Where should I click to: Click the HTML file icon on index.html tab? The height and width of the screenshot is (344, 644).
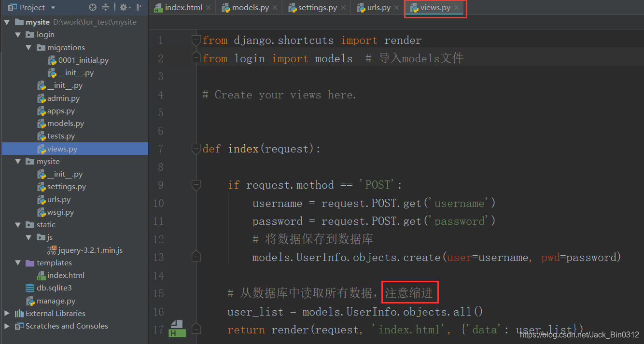click(158, 8)
